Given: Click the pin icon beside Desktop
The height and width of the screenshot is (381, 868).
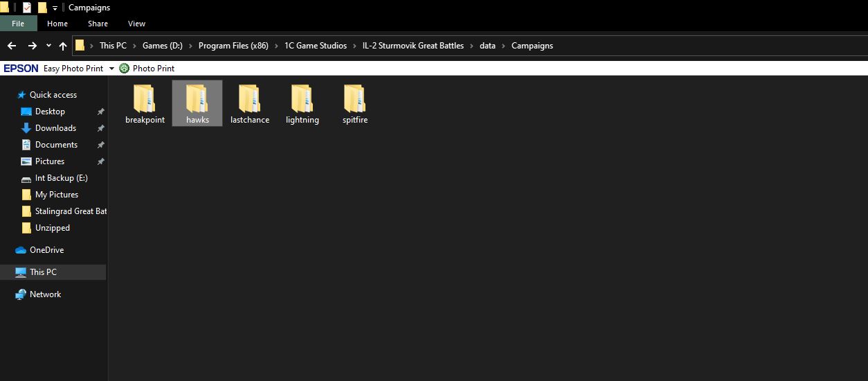Looking at the screenshot, I should (100, 112).
